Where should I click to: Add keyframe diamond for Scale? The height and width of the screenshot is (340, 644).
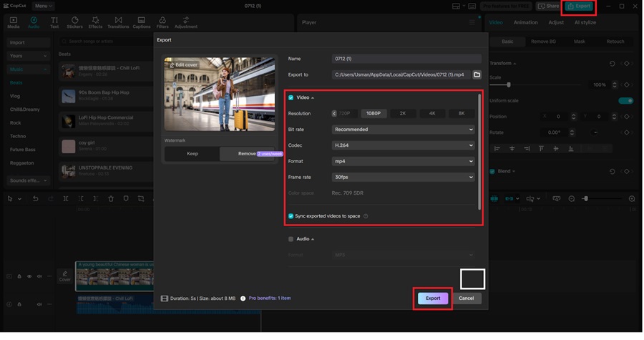click(627, 85)
